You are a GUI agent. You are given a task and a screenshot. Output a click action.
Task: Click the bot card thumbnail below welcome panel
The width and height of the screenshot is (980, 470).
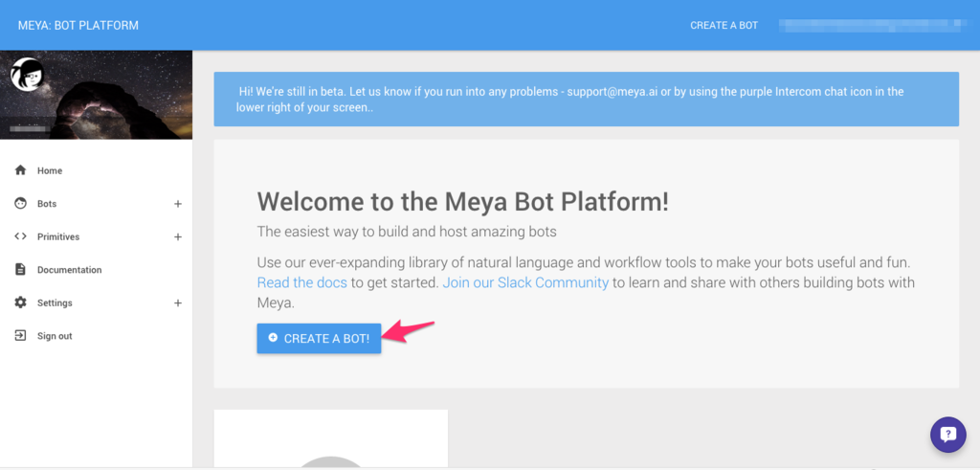[330, 437]
